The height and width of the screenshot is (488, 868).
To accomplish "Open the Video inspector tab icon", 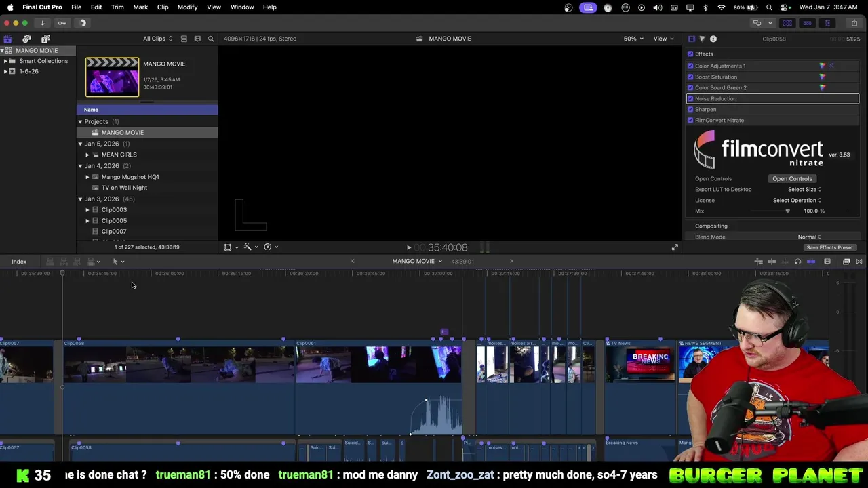I will [x=691, y=39].
